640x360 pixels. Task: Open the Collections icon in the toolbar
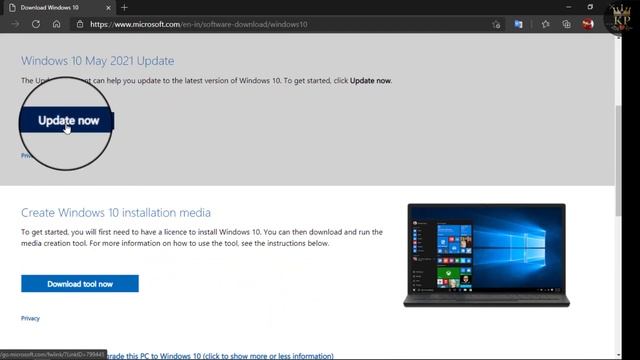[566, 24]
